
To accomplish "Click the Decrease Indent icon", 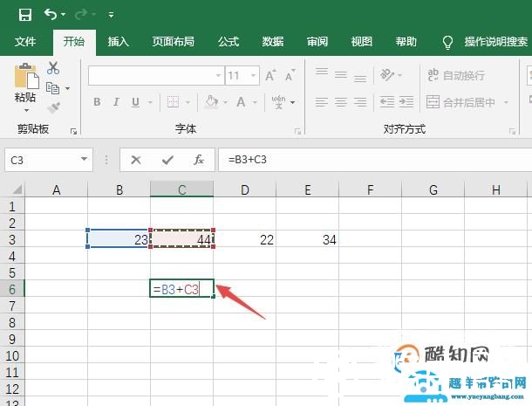I will point(387,101).
